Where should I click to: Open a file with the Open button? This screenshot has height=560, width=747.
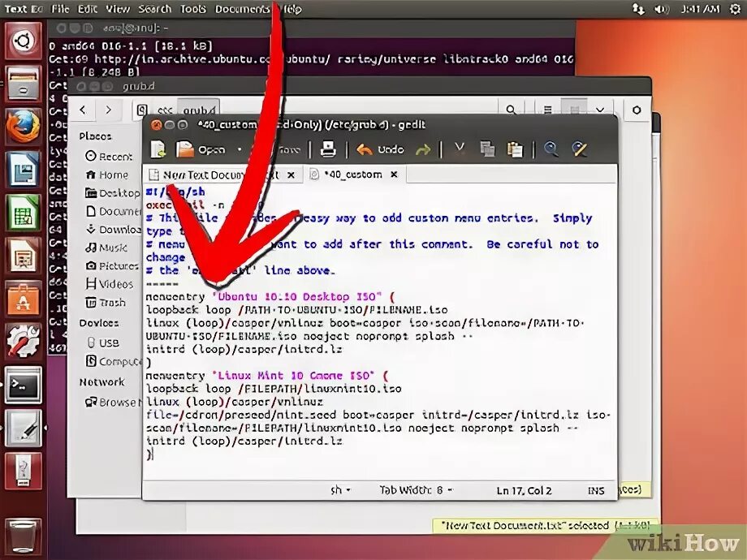click(x=201, y=149)
